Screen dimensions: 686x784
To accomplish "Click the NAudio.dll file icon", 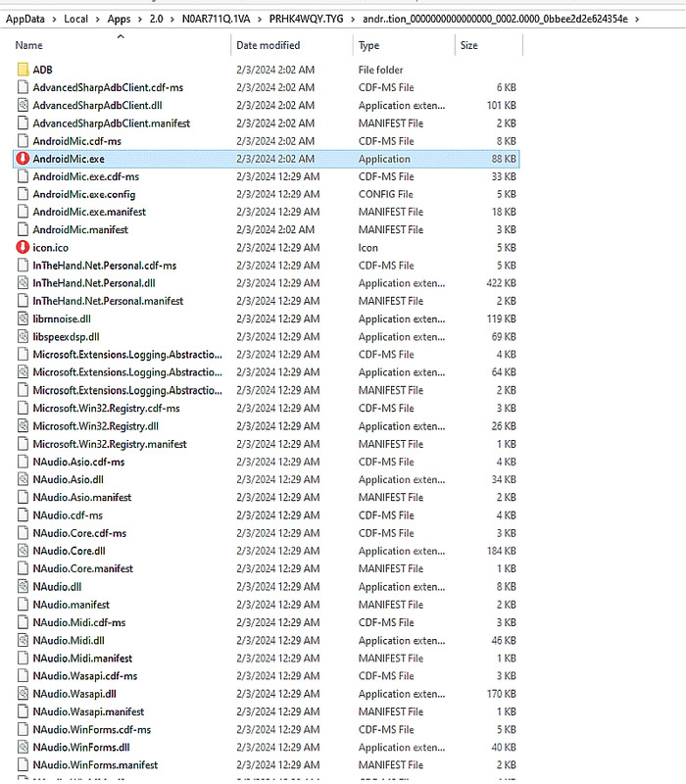I will click(23, 586).
